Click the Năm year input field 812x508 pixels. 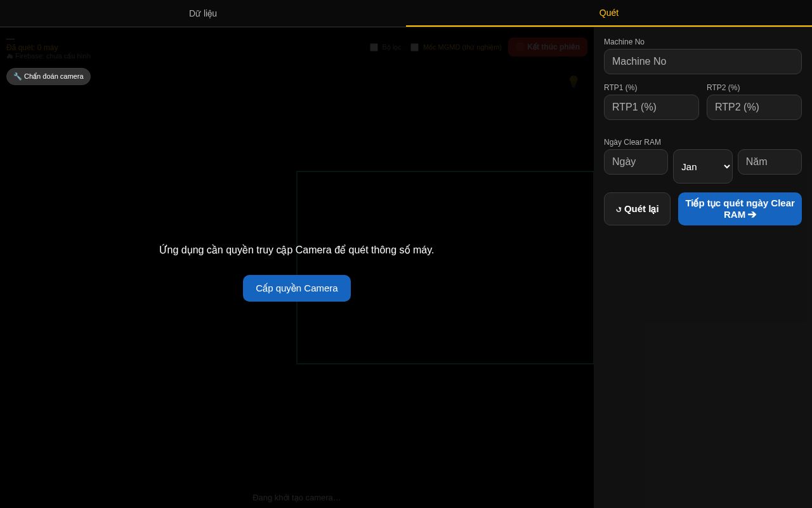click(769, 162)
